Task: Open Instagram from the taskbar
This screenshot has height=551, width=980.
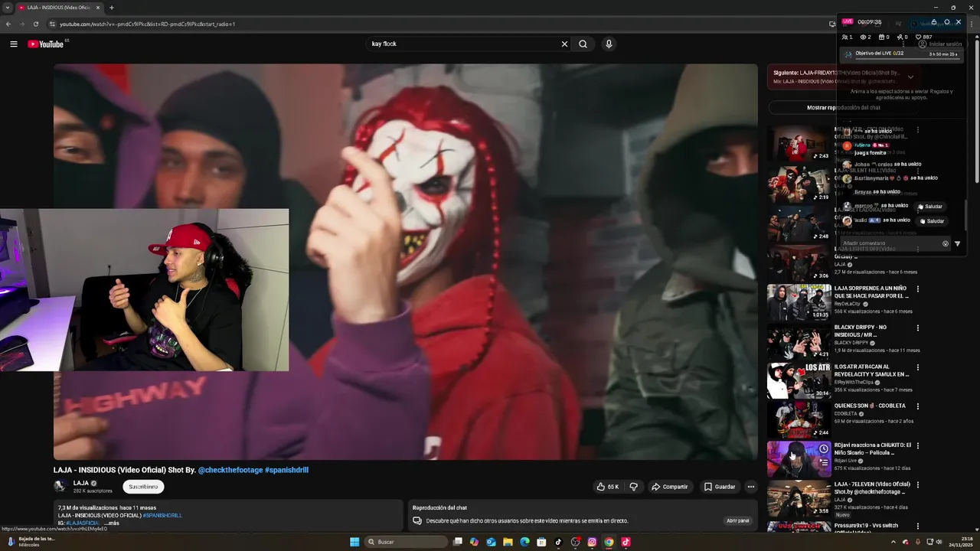Action: point(592,542)
